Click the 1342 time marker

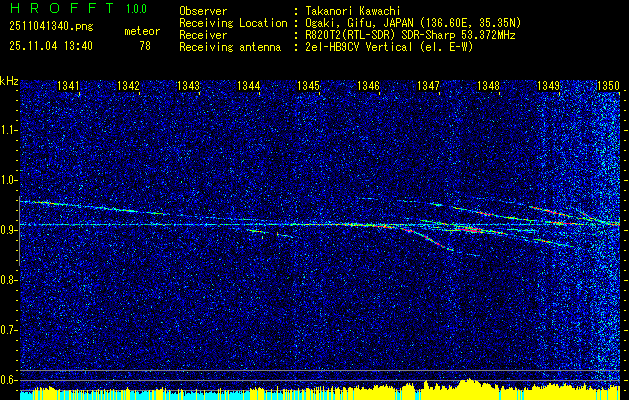point(128,86)
